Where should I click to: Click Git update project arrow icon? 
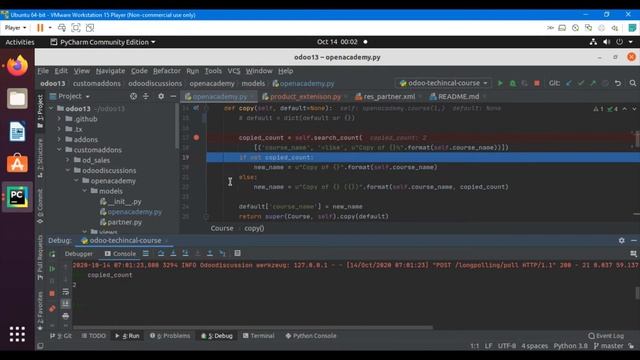[x=569, y=83]
